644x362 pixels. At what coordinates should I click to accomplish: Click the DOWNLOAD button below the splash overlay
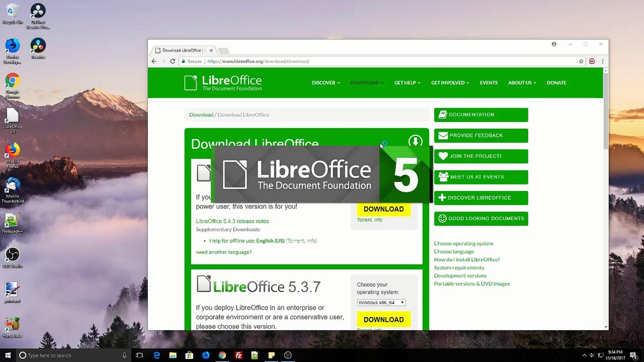(383, 209)
